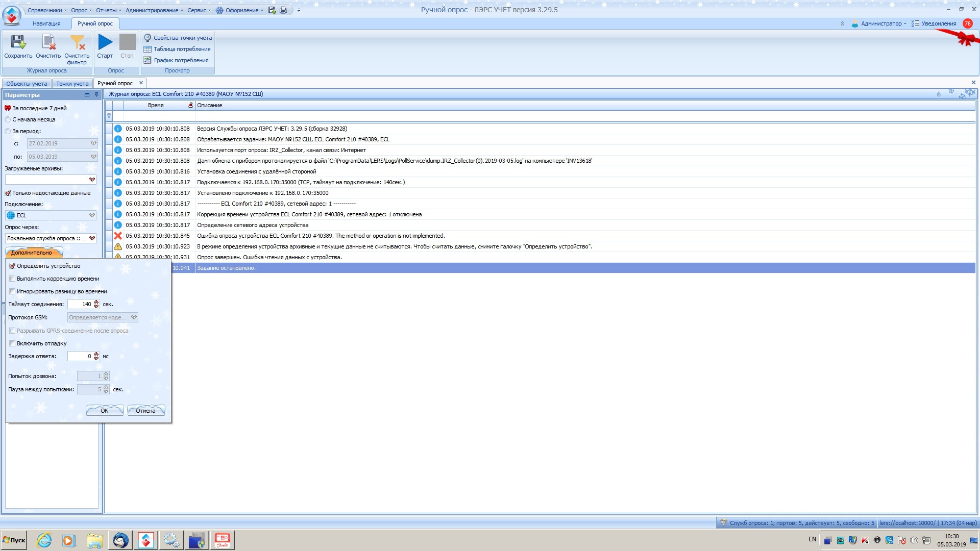Open the Уведомления notifications panel
The image size is (980, 551).
pos(934,23)
